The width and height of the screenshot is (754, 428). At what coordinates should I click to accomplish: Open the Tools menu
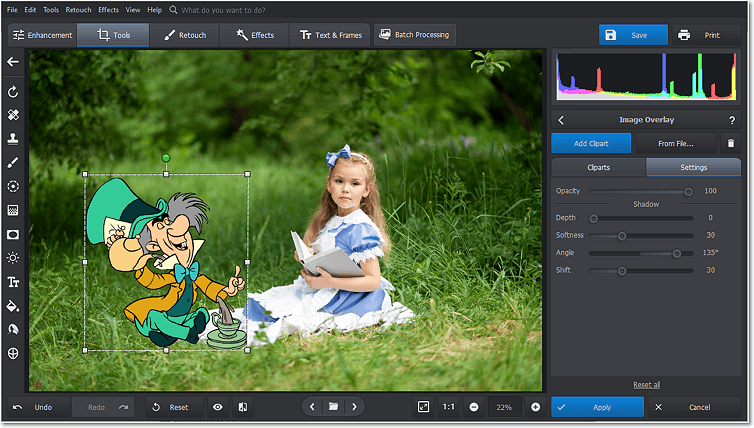51,10
